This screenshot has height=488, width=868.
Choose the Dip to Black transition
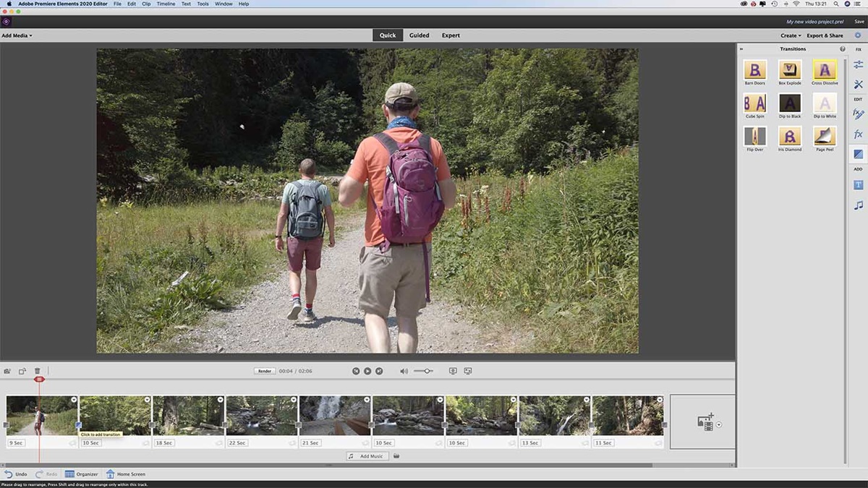tap(790, 103)
